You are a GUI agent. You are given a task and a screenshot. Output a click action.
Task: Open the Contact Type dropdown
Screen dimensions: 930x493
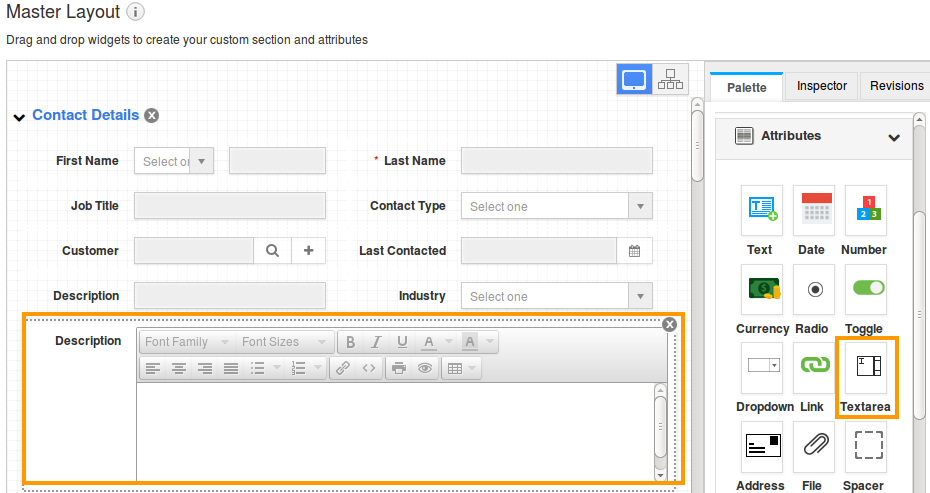pyautogui.click(x=640, y=207)
